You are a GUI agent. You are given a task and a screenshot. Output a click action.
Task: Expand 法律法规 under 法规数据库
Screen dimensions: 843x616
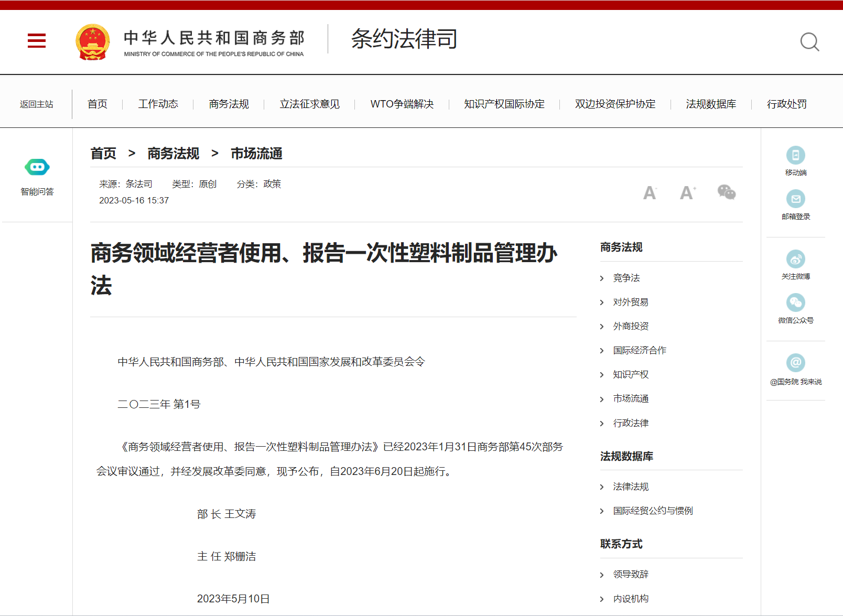630,487
